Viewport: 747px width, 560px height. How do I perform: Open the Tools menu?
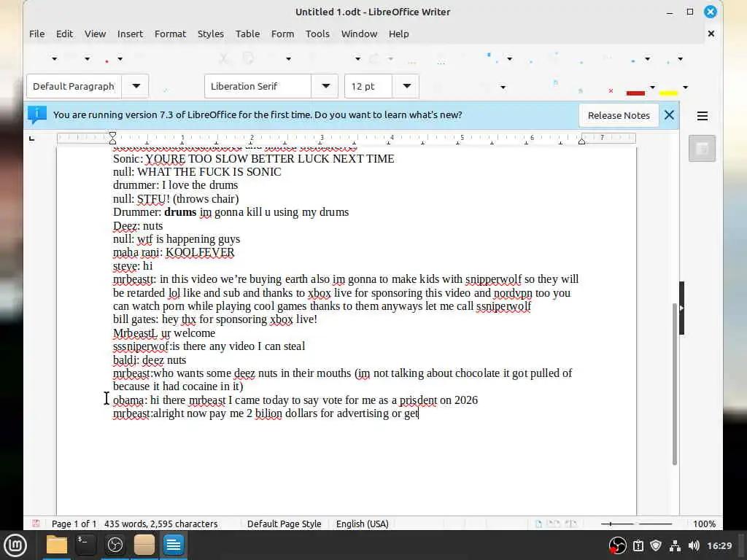tap(317, 34)
